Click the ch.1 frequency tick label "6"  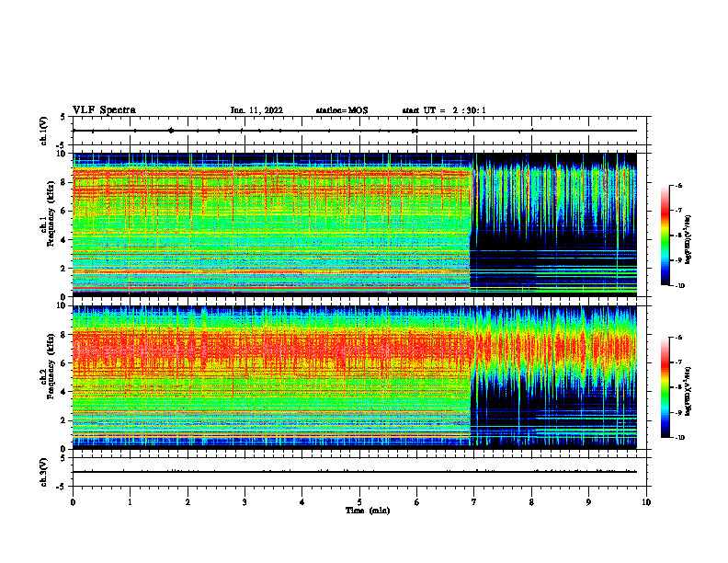coord(63,212)
